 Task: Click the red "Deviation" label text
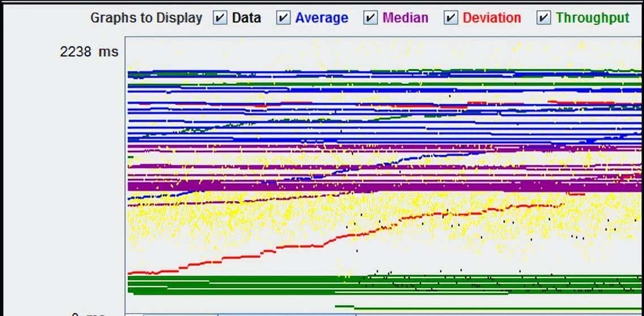pos(492,18)
